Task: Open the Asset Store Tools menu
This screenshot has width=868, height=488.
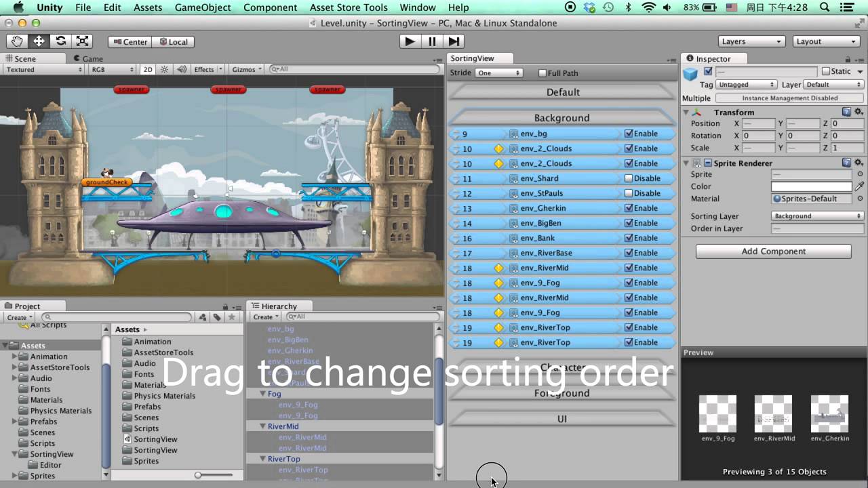Action: 349,7
